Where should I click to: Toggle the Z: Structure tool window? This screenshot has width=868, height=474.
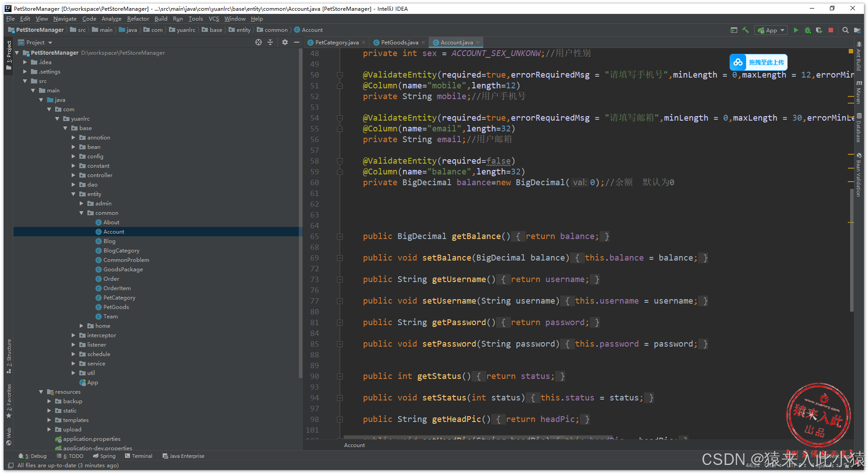[x=9, y=356]
